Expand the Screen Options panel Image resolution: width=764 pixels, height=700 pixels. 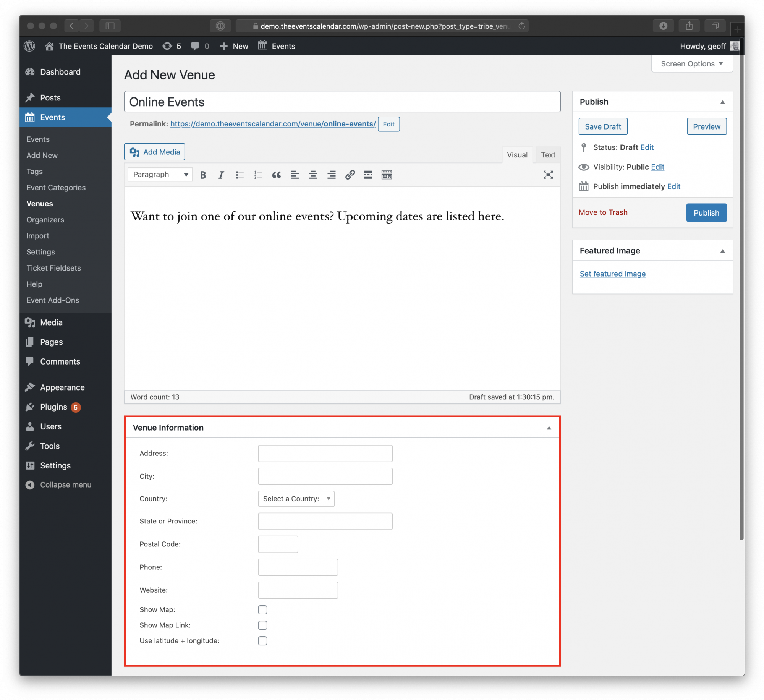(691, 63)
